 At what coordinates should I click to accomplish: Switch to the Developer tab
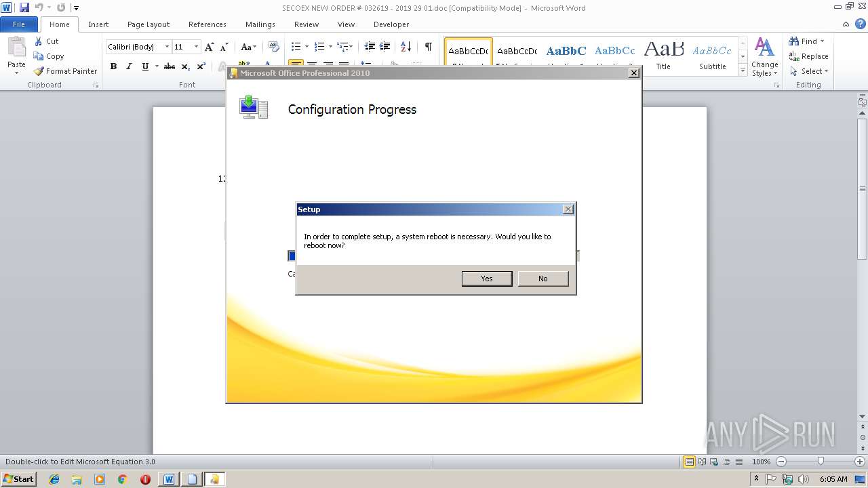(x=391, y=24)
